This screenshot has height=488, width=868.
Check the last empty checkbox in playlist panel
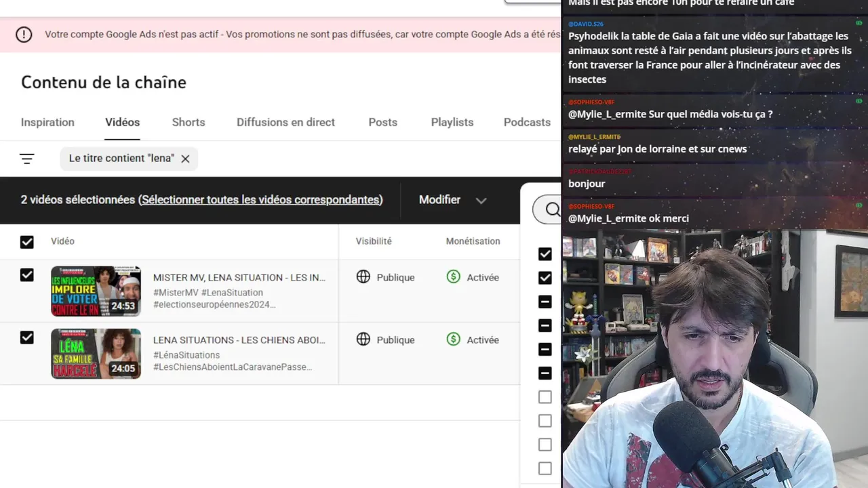coord(545,468)
